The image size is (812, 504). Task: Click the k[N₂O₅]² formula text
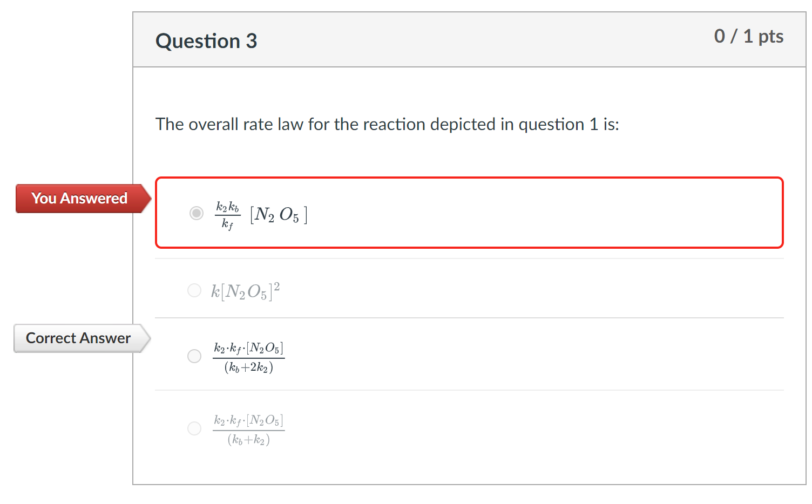245,290
